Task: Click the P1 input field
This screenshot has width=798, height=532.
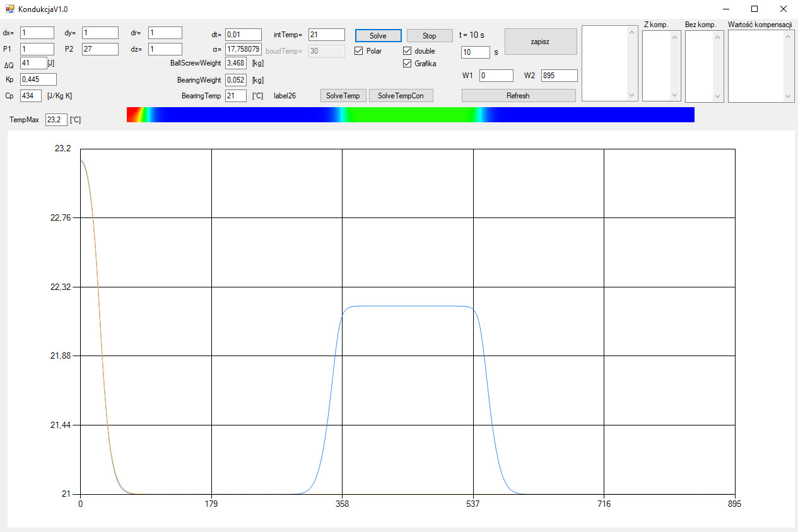Action: click(x=37, y=49)
